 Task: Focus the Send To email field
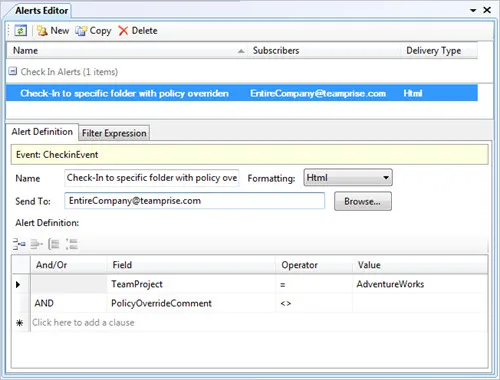point(194,201)
